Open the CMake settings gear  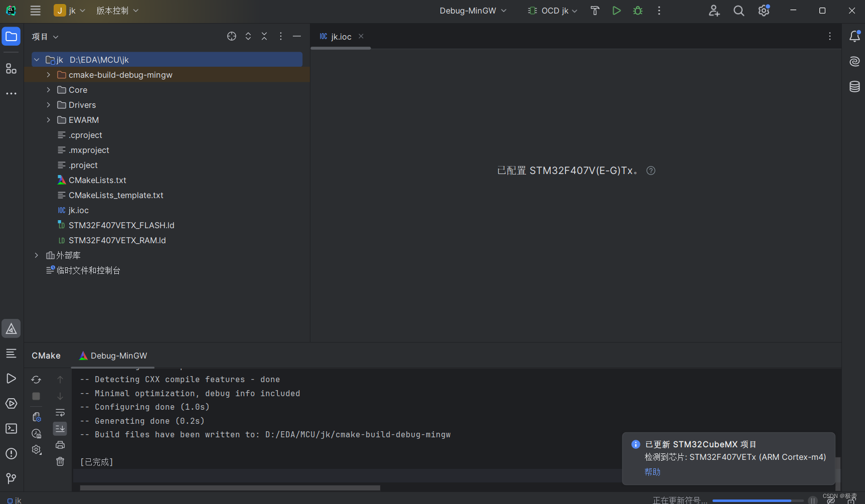click(36, 450)
